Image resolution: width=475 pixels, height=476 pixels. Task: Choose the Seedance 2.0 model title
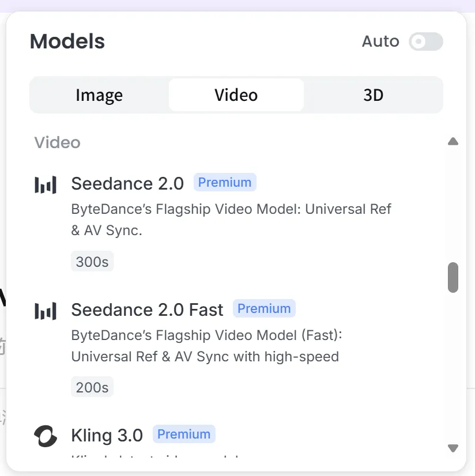[x=127, y=183]
